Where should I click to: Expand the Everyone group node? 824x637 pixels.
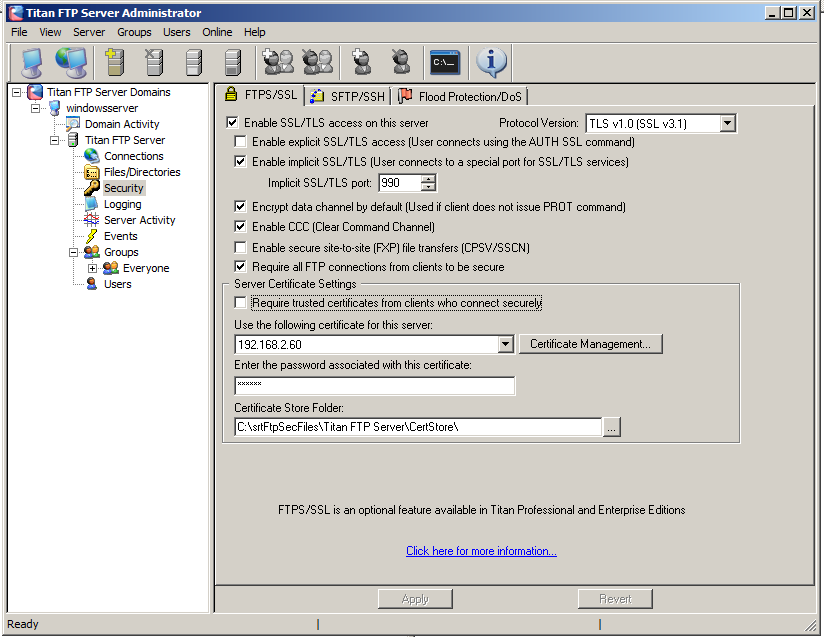tap(92, 269)
